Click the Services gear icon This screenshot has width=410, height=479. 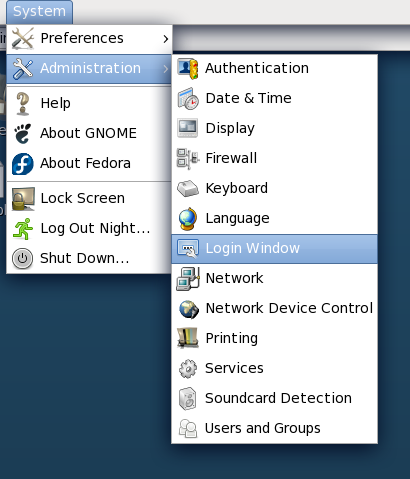pos(188,369)
